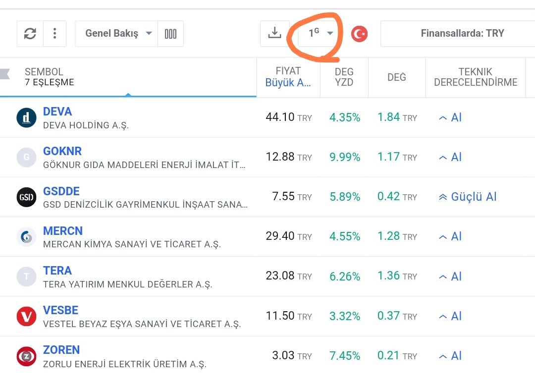The height and width of the screenshot is (392, 535).
Task: Open the GSDDE symbol link
Action: 61,191
